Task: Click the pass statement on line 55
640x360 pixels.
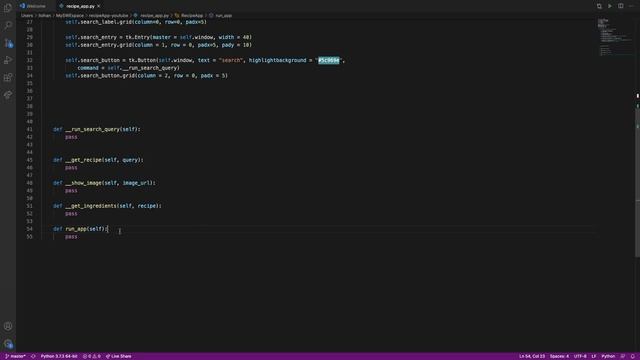Action: point(71,237)
